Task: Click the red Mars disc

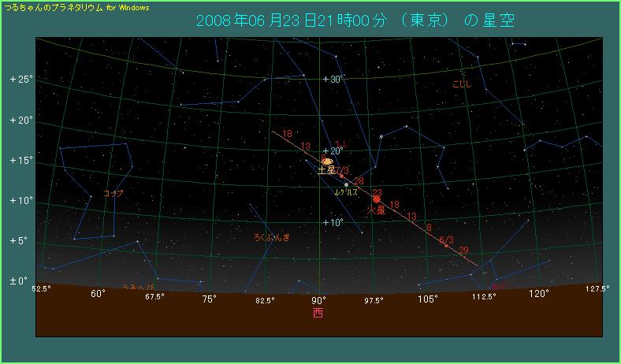Action: coord(377,199)
